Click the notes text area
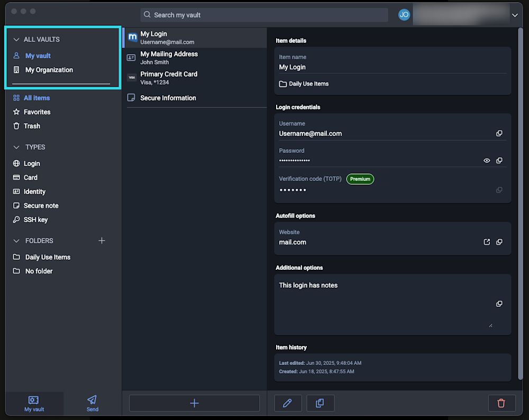529x420 pixels. pyautogui.click(x=385, y=304)
